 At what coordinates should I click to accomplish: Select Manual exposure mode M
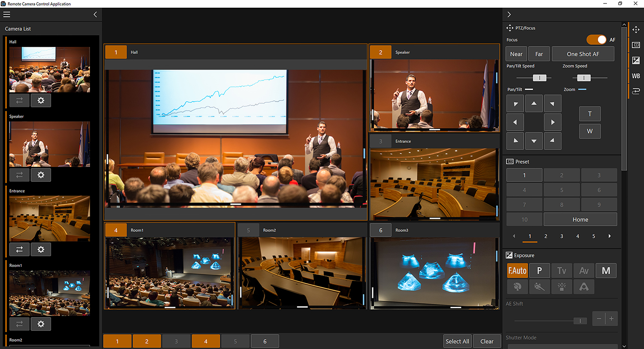click(606, 271)
